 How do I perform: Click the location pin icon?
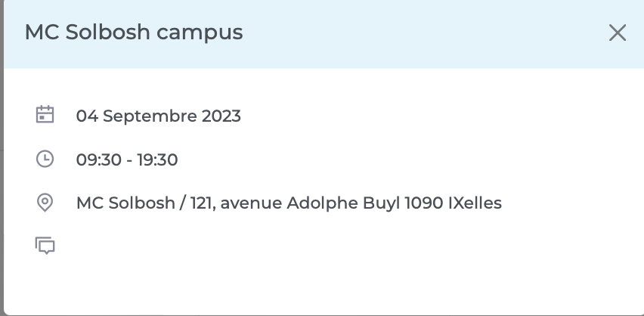click(x=45, y=203)
